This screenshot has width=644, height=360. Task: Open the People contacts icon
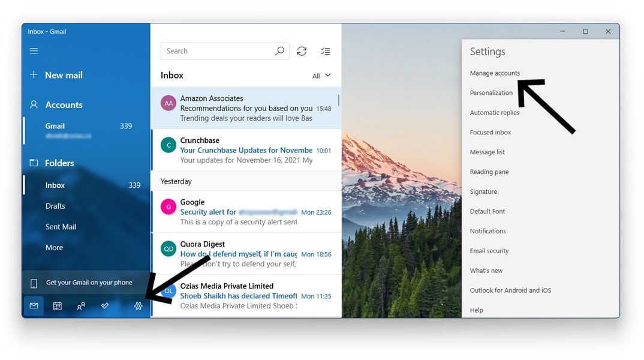(81, 306)
